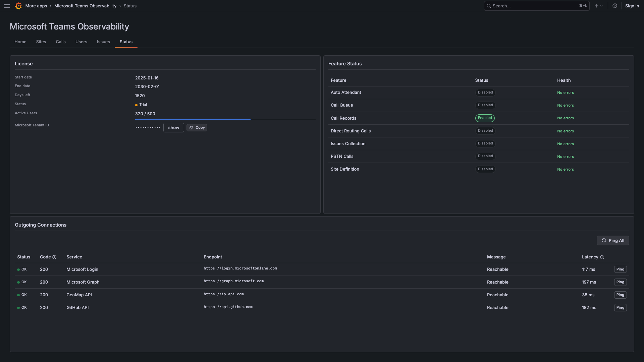
Task: Click Disabled badge for Call Queue
Action: [x=485, y=105]
